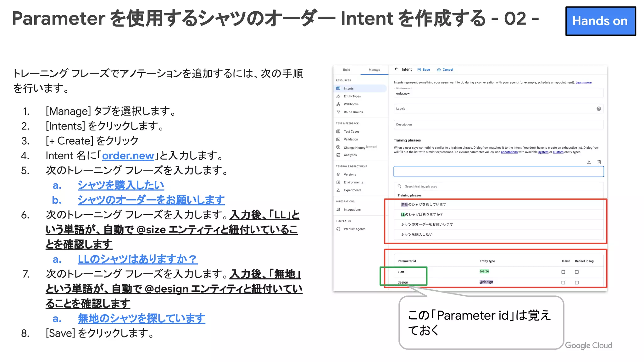The height and width of the screenshot is (362, 644).
Task: Click the LLのシャツはありますか？ link in step 6a
Action: [x=138, y=259]
